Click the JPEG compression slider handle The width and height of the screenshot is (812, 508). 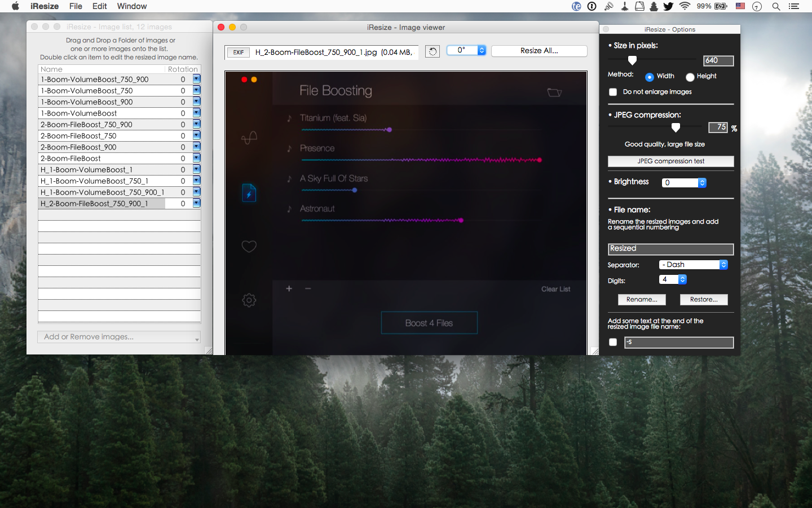(x=676, y=128)
